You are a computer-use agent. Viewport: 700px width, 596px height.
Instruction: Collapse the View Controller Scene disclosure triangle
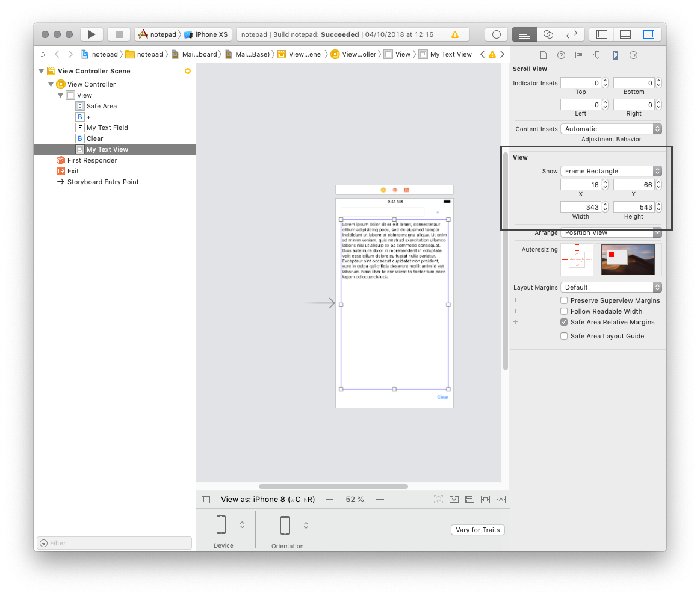tap(41, 71)
